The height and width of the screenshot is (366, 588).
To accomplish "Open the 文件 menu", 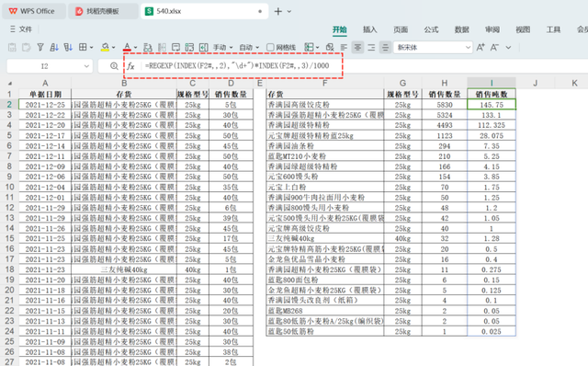I will (x=21, y=29).
